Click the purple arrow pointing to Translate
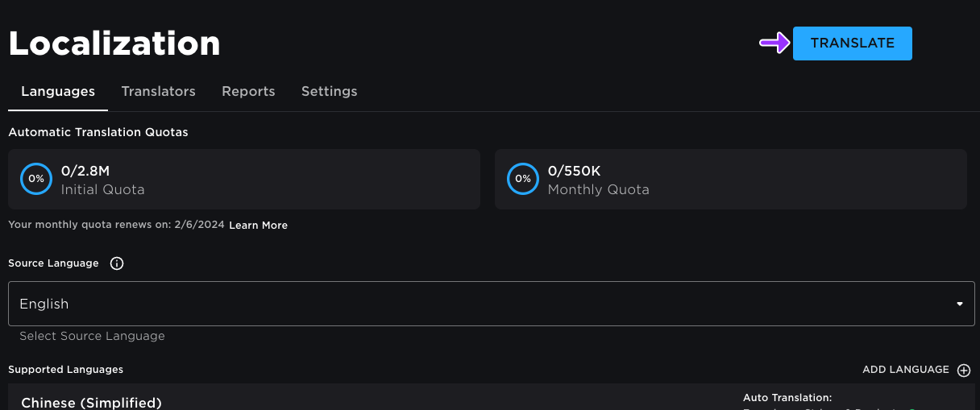This screenshot has width=980, height=410. pyautogui.click(x=774, y=43)
